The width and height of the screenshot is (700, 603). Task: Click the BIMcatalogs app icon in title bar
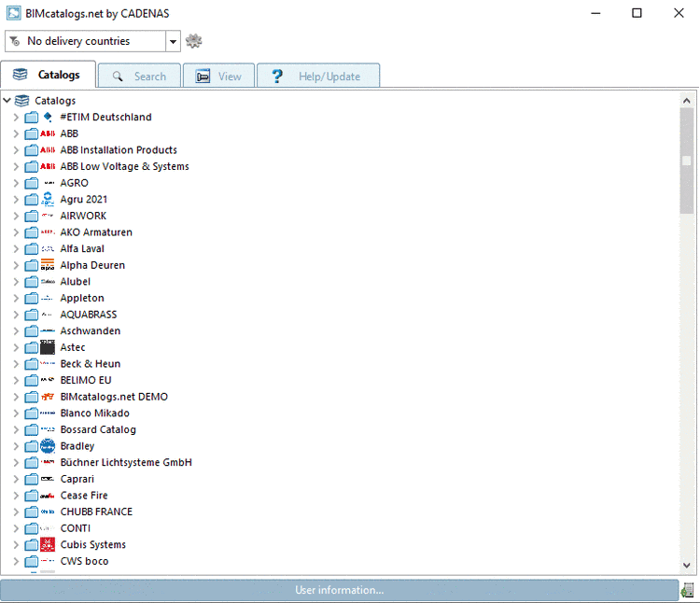click(x=13, y=13)
